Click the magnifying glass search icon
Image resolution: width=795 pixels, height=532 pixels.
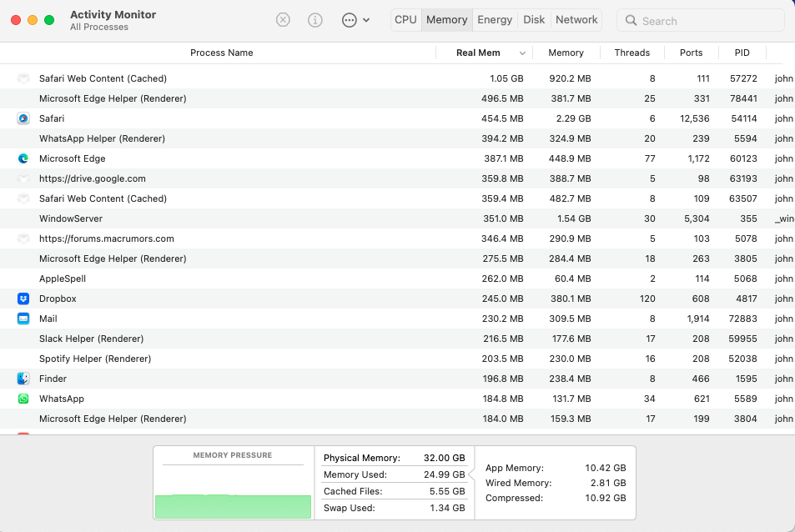point(631,20)
